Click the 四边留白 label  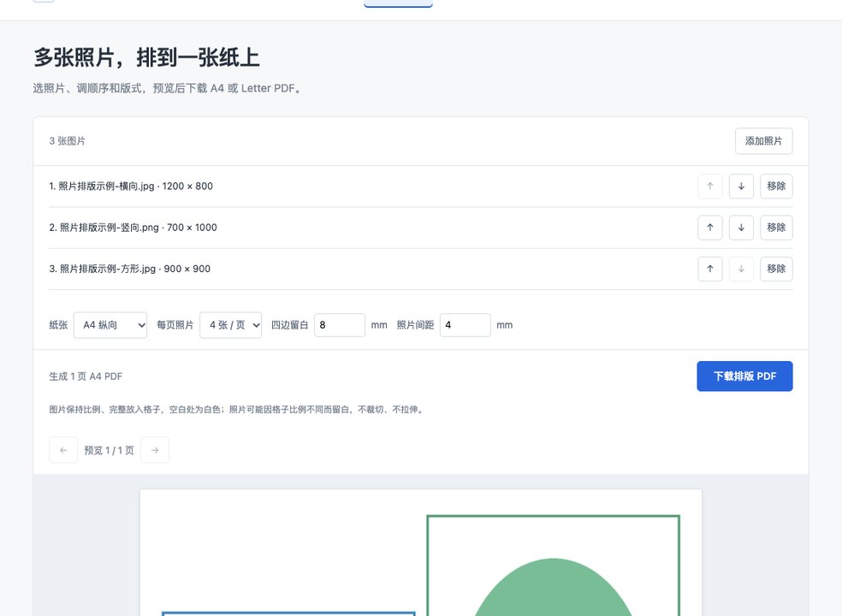pos(290,325)
